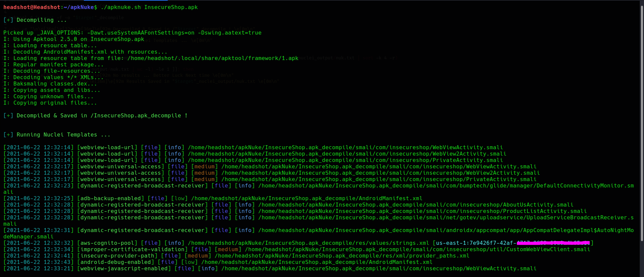Click the 'headshot@Headshot' prompt text
Screen dimensions: 644x277
tap(32, 7)
